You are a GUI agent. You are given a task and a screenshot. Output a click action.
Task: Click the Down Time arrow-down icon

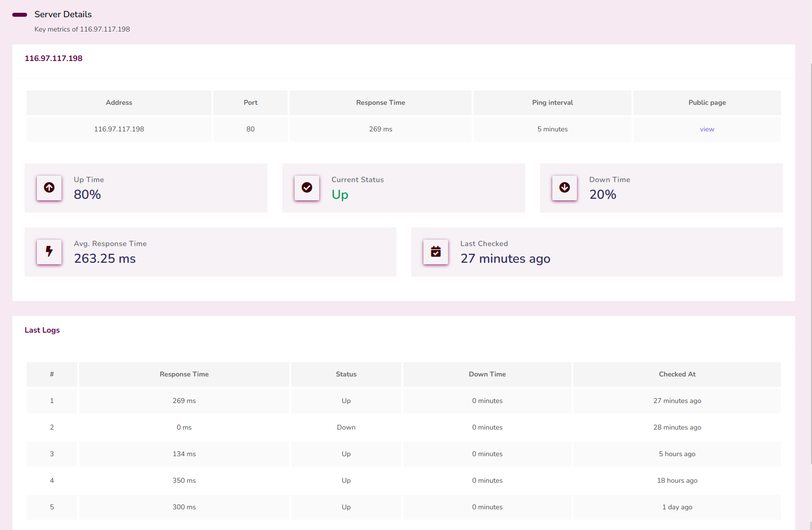coord(565,187)
